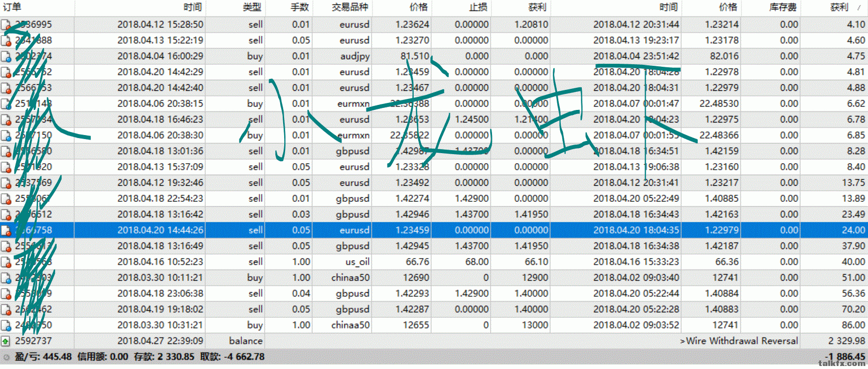868x369 pixels.
Task: Click the order icon for trade opened 2018.04.20 14:42:29
Action: (x=6, y=72)
